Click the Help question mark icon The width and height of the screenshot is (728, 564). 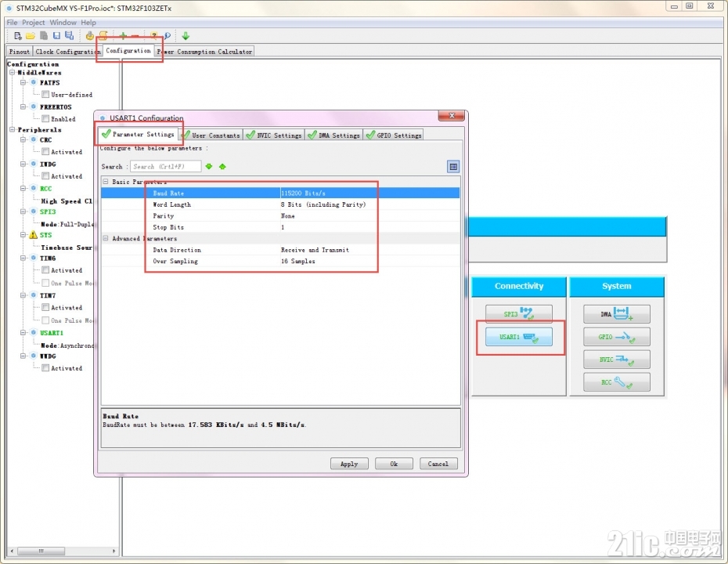click(153, 36)
